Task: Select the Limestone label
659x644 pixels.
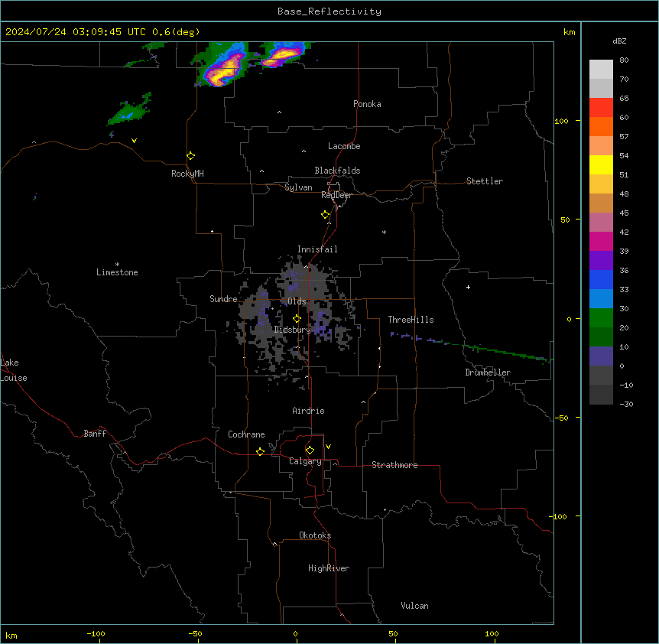Action: click(117, 272)
